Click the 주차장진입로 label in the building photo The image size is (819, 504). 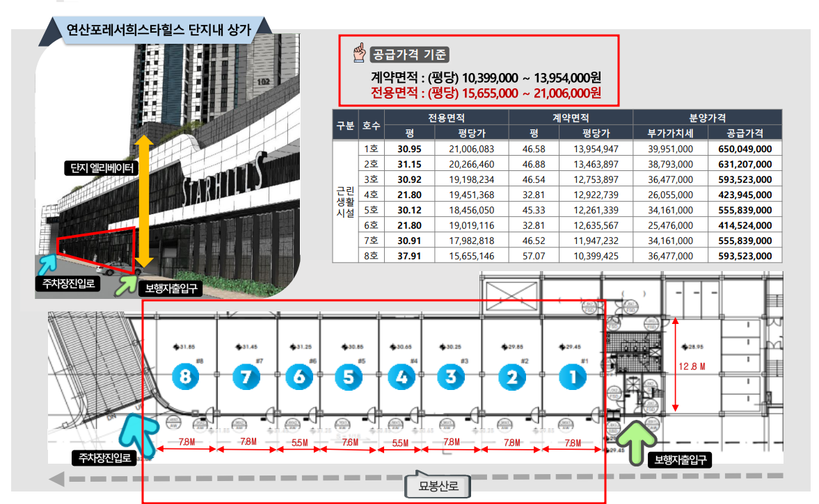(68, 284)
